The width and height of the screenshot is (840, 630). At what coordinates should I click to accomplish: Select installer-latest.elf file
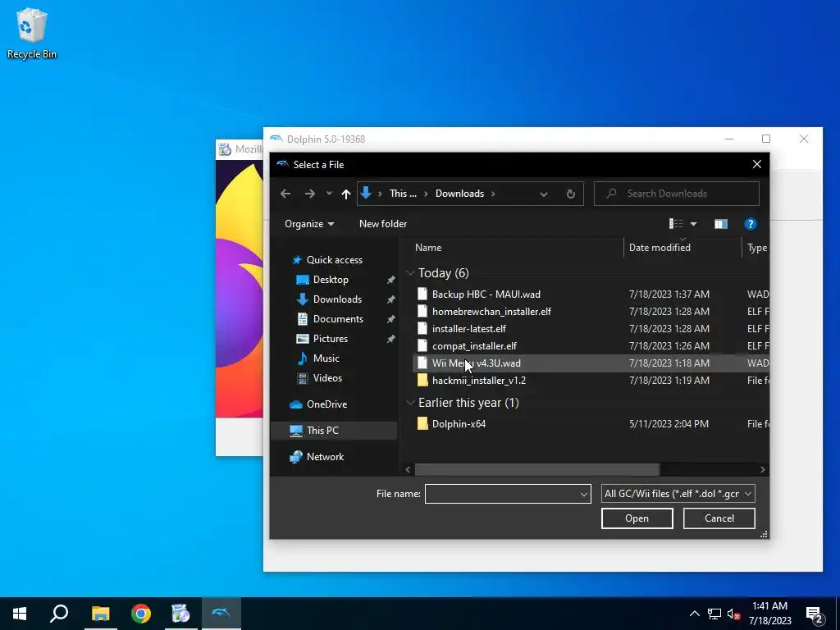468,328
